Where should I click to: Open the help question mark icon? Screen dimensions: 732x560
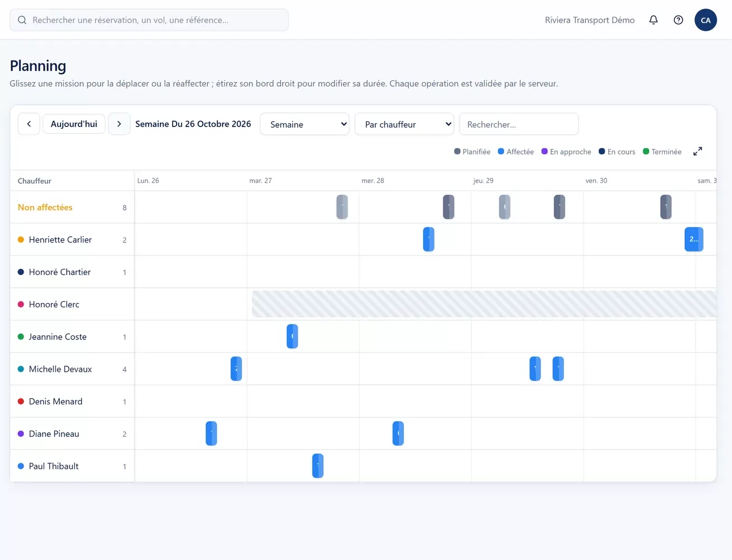[x=678, y=20]
